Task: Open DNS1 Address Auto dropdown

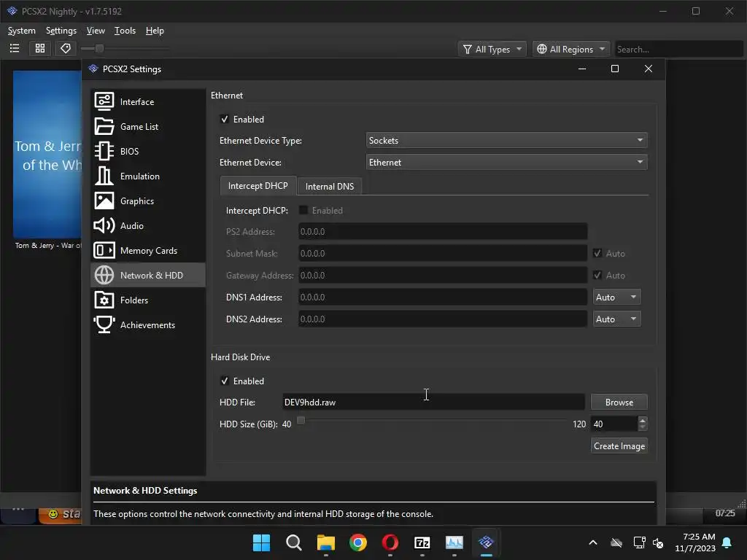Action: coord(617,297)
